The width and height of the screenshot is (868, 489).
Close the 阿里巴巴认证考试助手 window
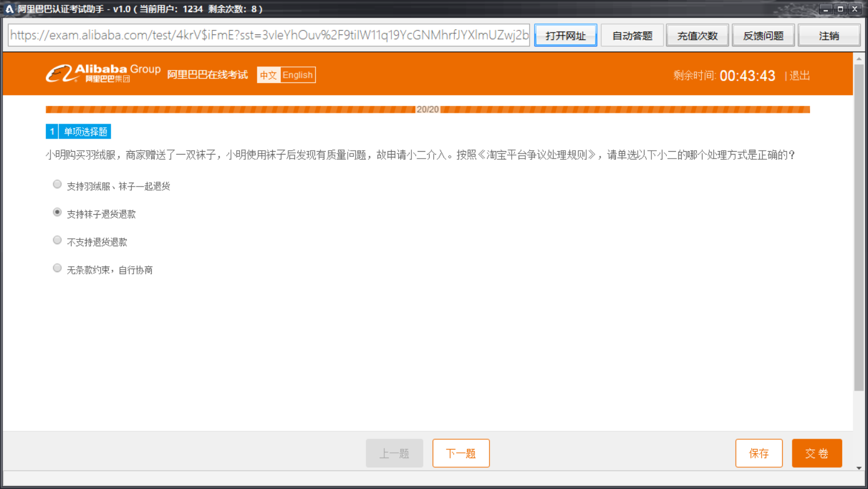[x=855, y=9]
